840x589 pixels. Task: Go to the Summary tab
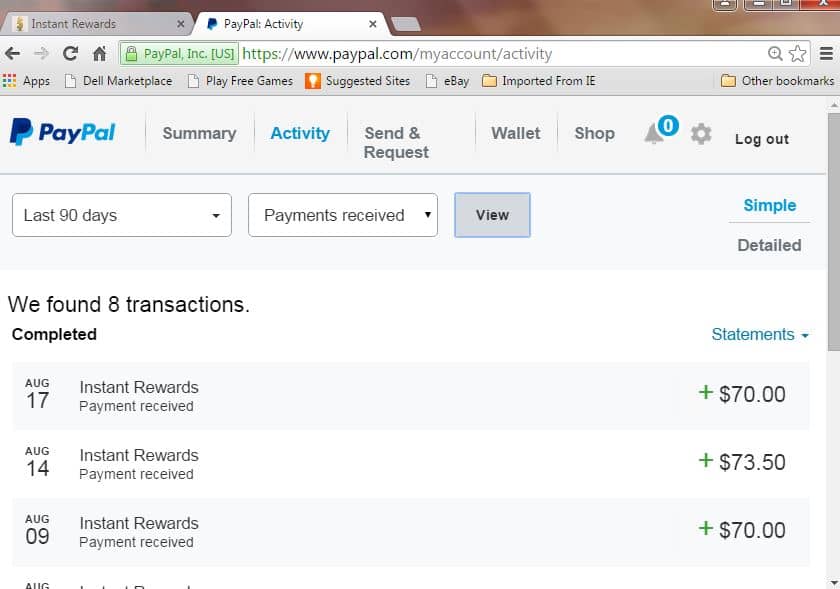pos(199,133)
